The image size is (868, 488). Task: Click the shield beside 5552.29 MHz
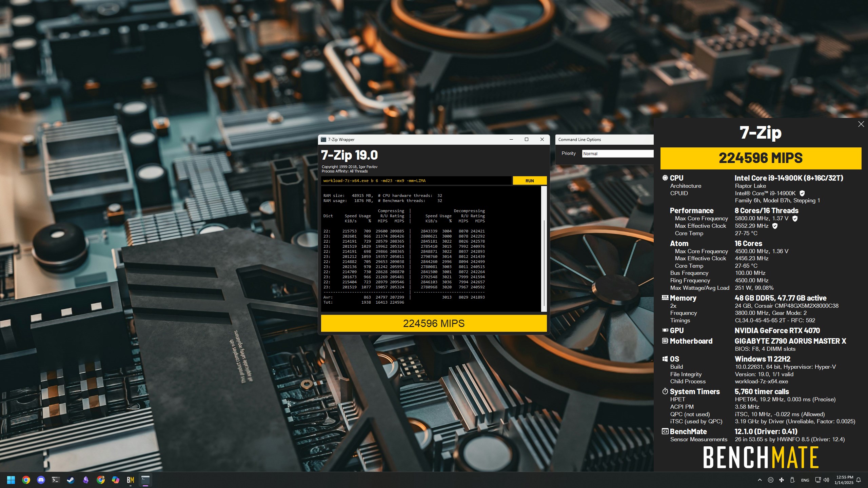pos(774,226)
